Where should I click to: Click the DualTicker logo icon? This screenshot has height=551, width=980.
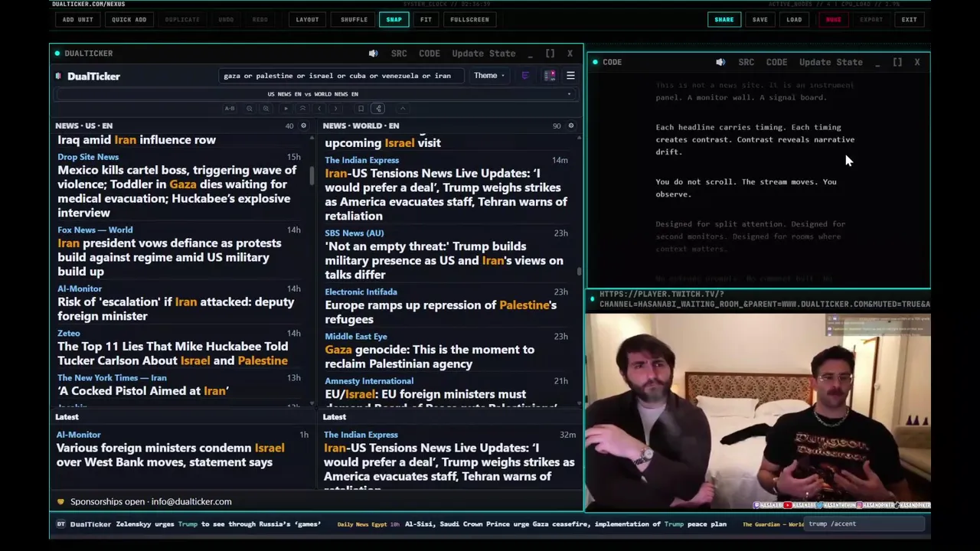58,76
